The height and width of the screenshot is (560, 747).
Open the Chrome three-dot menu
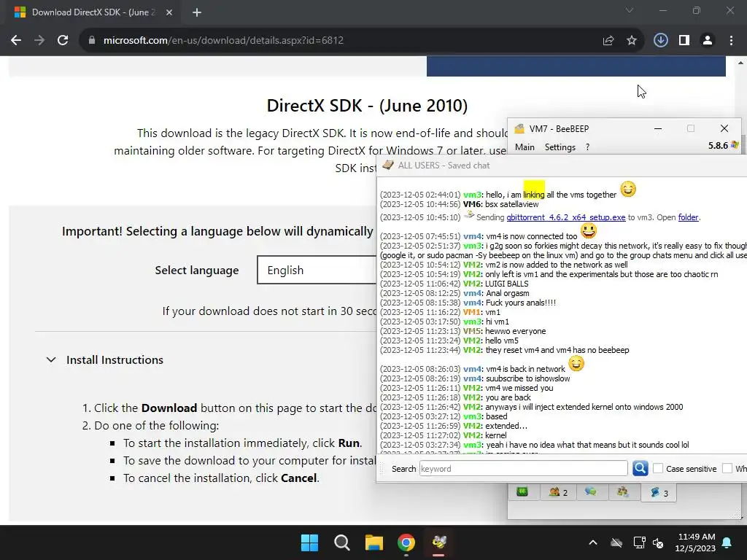point(731,41)
